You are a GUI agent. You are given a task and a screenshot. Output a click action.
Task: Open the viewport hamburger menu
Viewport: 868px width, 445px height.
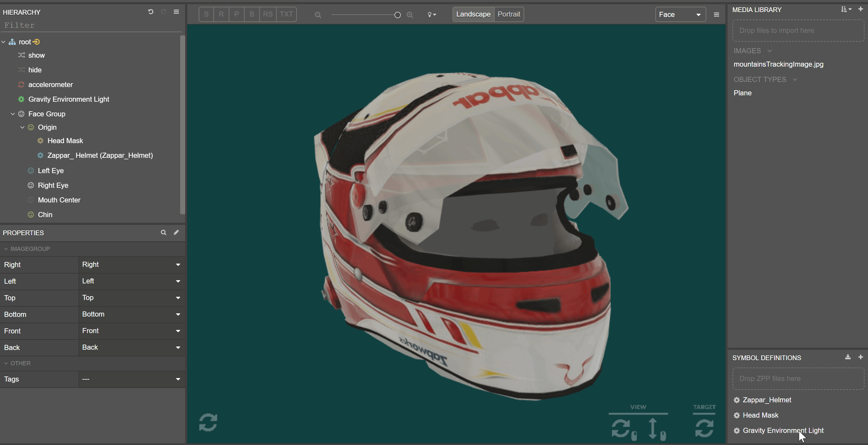click(x=716, y=14)
